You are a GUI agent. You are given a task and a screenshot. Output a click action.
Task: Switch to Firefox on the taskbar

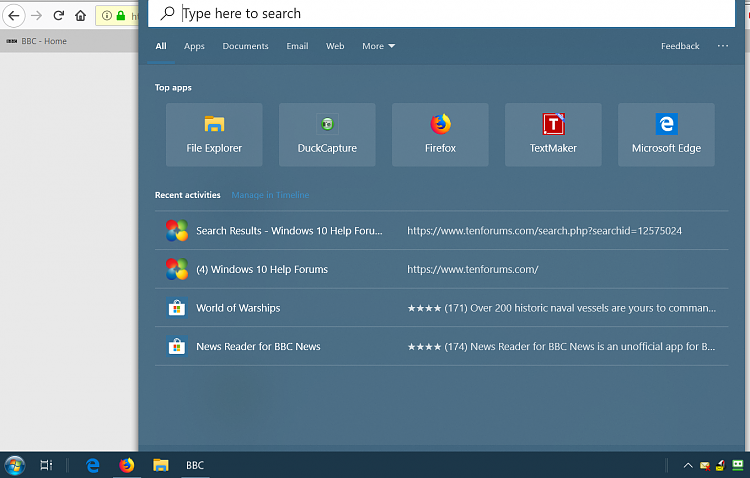coord(127,465)
